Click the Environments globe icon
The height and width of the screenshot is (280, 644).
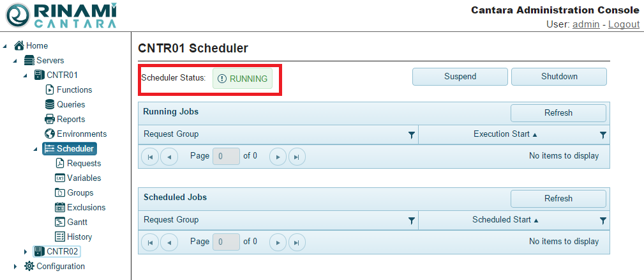click(50, 134)
